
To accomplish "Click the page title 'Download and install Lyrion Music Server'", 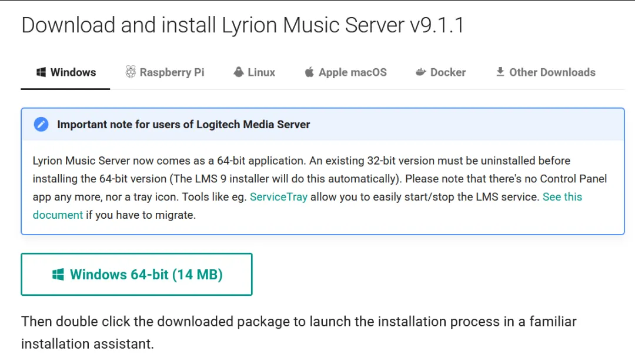I will tap(214, 25).
